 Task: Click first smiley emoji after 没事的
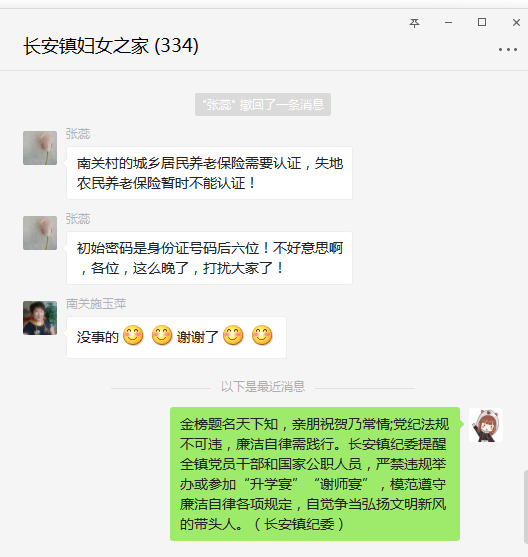133,335
